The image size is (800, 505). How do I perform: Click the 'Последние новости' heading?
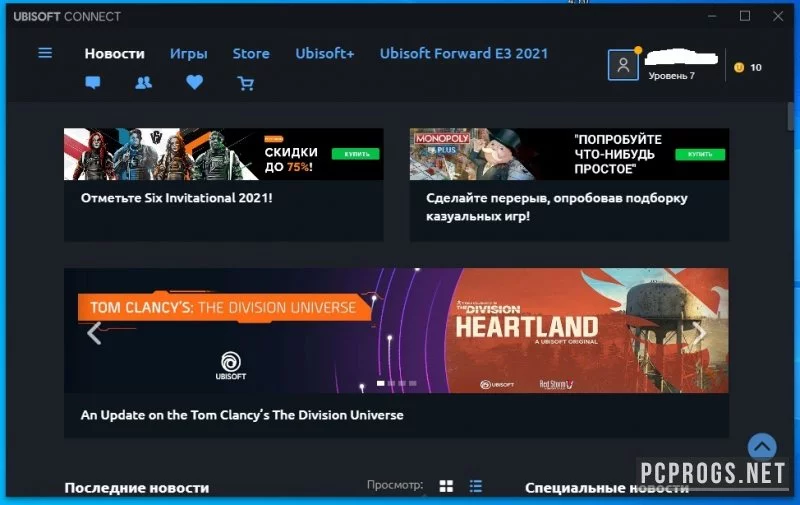tap(137, 488)
